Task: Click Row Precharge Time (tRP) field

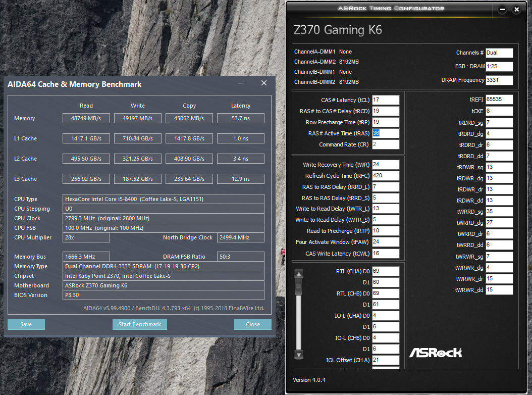Action: point(386,122)
